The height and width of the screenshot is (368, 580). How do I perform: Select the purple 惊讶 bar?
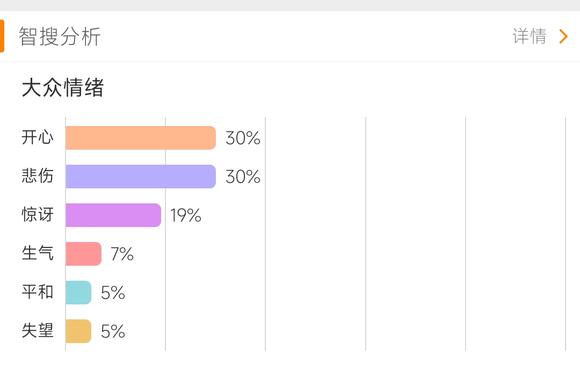(113, 215)
